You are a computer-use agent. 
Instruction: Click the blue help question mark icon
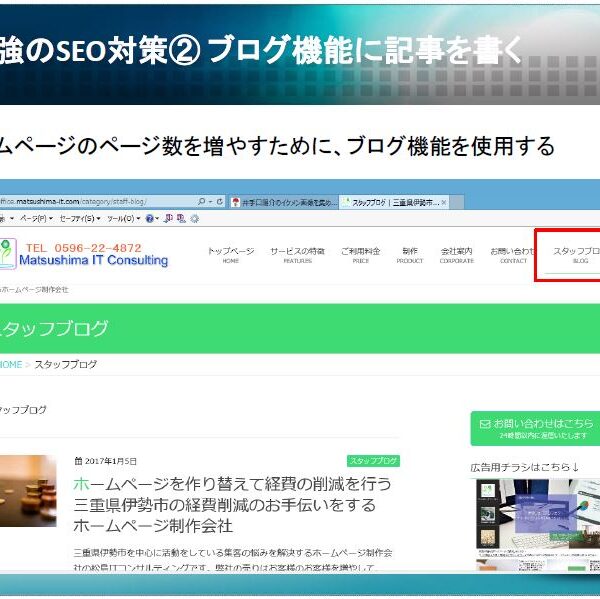click(x=147, y=218)
